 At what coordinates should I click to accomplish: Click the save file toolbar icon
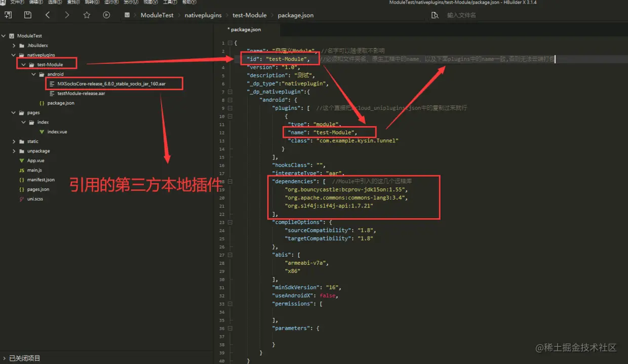pos(27,15)
